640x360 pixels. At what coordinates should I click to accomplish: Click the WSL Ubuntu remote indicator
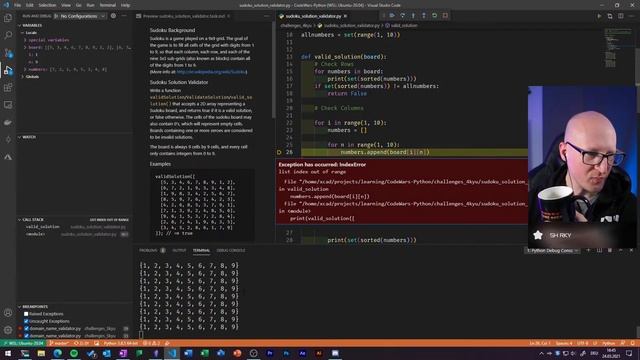(23, 343)
